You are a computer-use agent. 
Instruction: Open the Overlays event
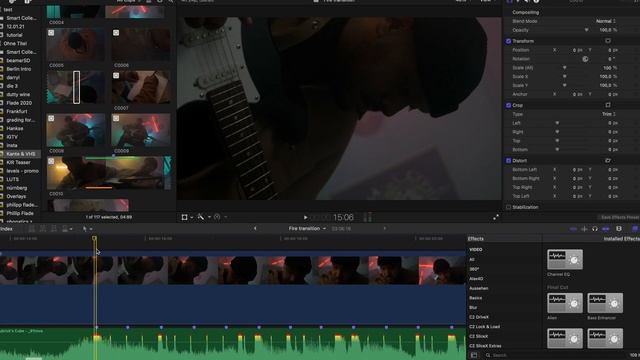pyautogui.click(x=16, y=196)
